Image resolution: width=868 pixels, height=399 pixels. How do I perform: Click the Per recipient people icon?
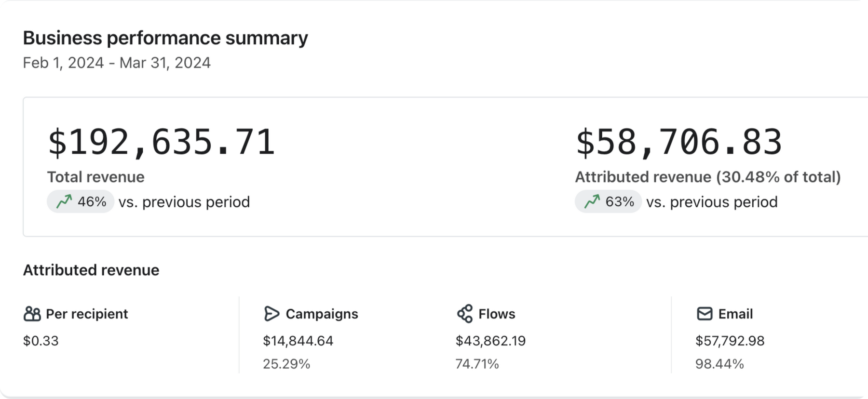click(x=32, y=314)
